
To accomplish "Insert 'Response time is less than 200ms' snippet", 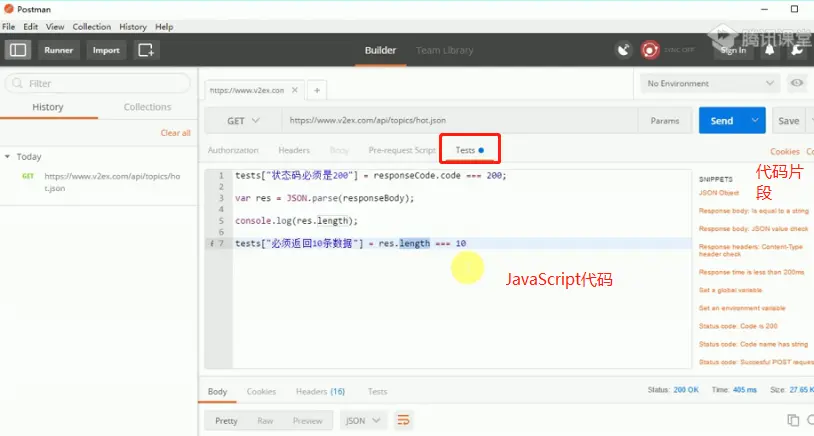I will coord(751,272).
